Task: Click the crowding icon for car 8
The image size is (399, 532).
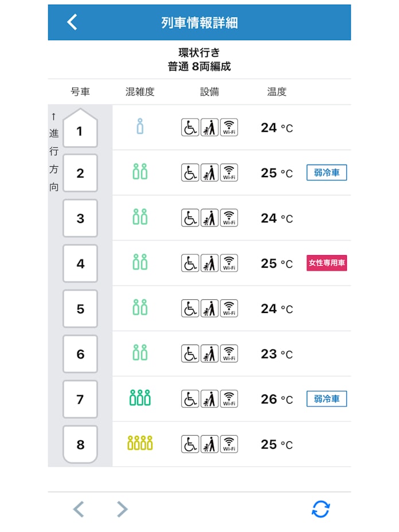Action: click(x=140, y=443)
